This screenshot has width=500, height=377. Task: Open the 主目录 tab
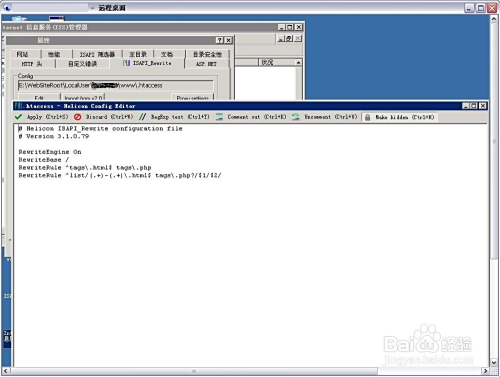(x=138, y=54)
